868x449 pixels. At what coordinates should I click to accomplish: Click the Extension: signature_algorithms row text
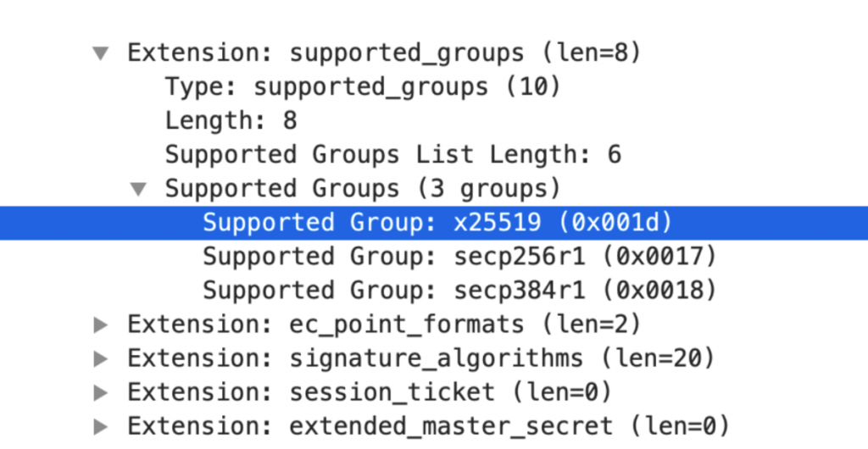[421, 358]
